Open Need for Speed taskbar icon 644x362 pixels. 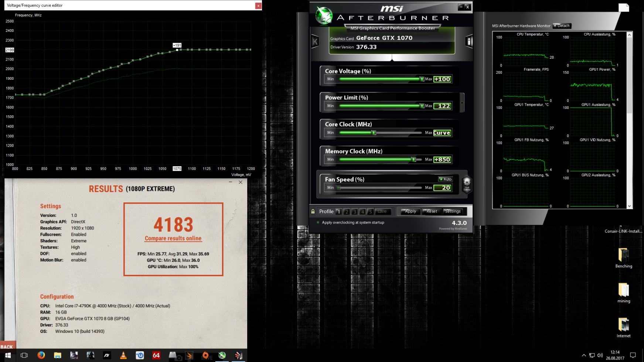click(x=107, y=355)
